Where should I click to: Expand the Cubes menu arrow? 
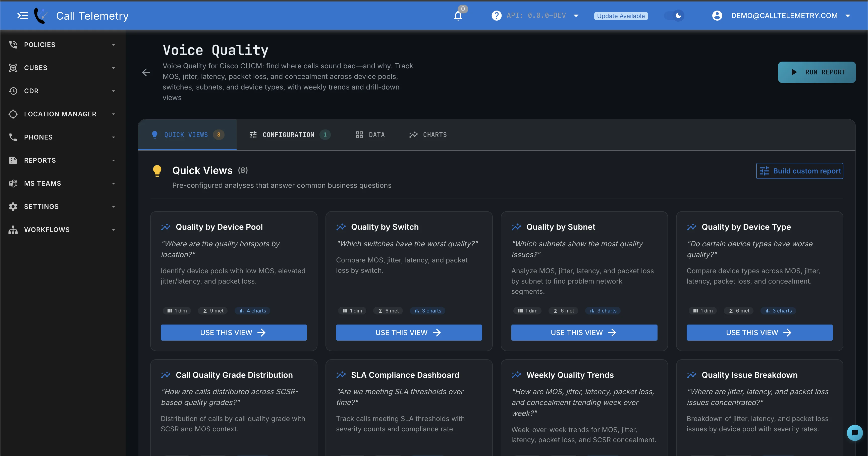pos(114,68)
